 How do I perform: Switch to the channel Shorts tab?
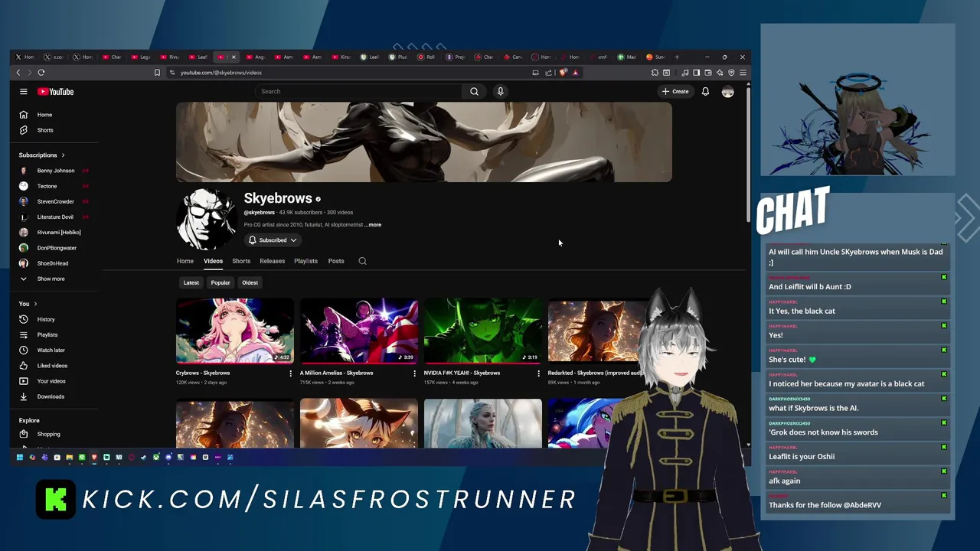click(x=241, y=261)
